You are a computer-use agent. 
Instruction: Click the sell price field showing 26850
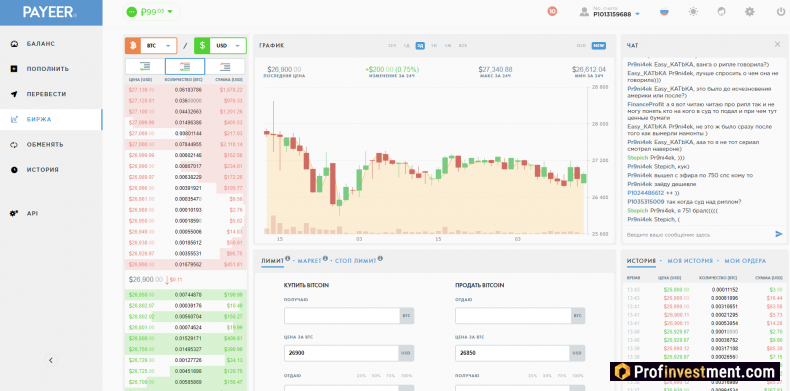[512, 353]
